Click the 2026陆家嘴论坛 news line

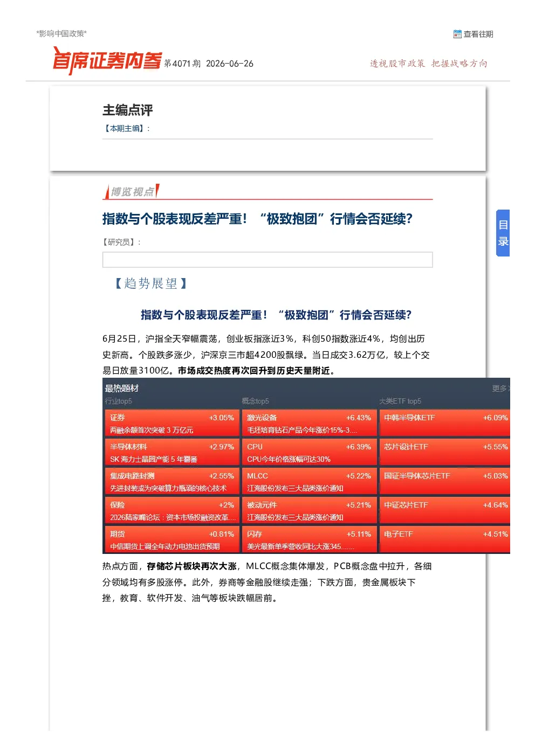(x=173, y=517)
